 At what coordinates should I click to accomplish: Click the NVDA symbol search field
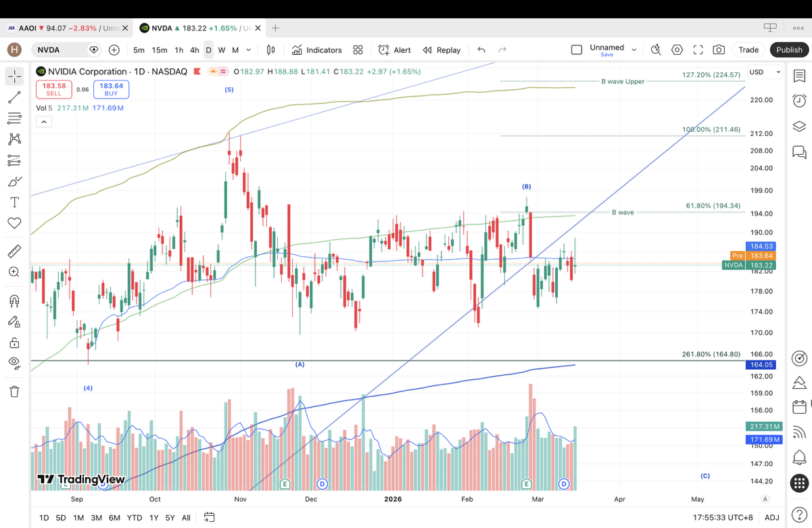[61, 50]
